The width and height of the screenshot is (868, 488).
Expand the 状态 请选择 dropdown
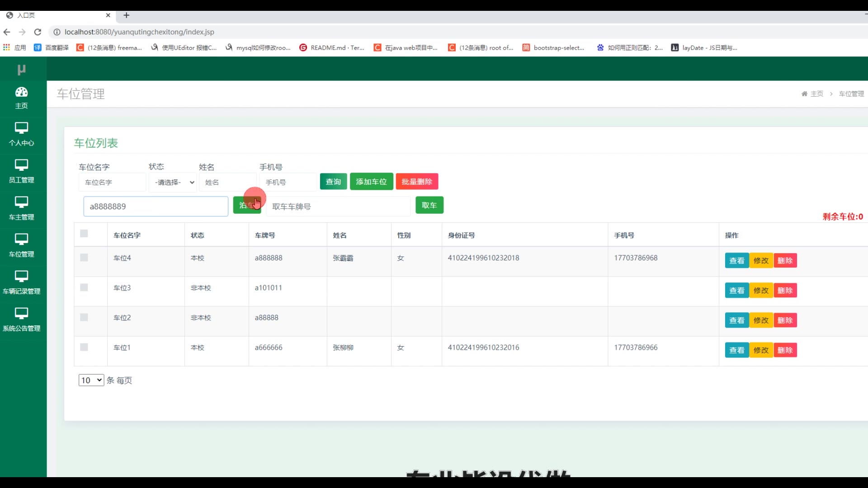(173, 182)
